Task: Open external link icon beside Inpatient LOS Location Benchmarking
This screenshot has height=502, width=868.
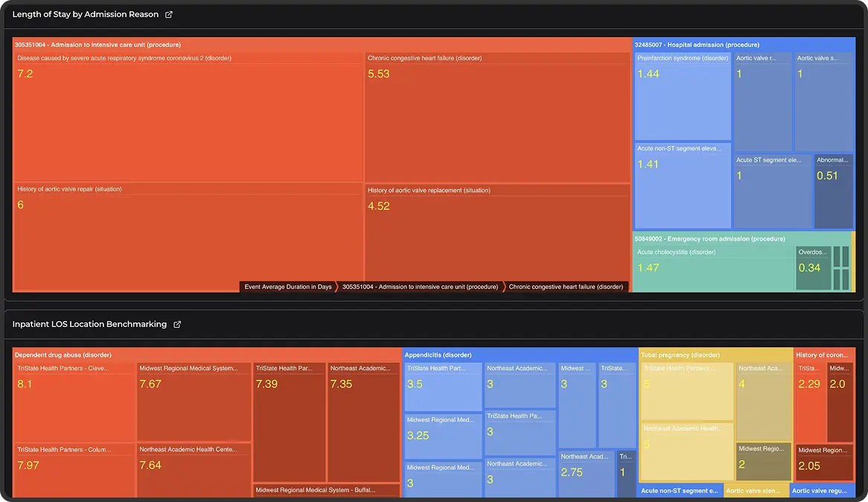Action: click(177, 325)
